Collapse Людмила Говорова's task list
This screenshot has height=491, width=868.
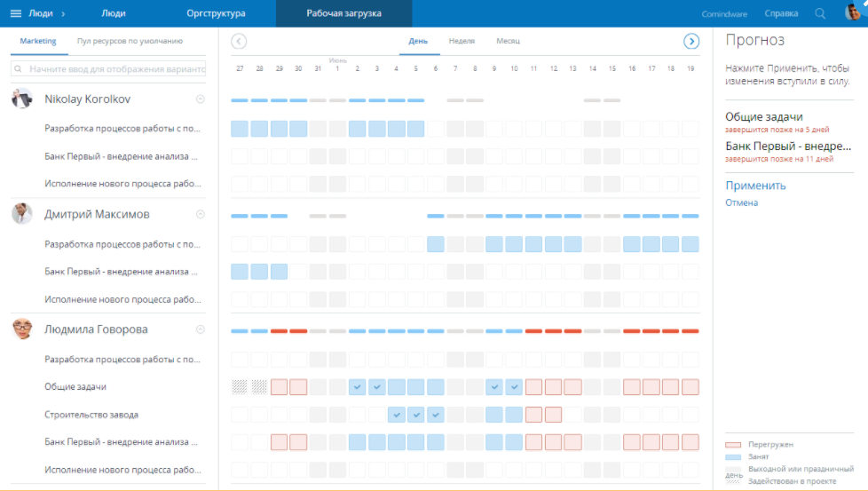[x=200, y=329]
